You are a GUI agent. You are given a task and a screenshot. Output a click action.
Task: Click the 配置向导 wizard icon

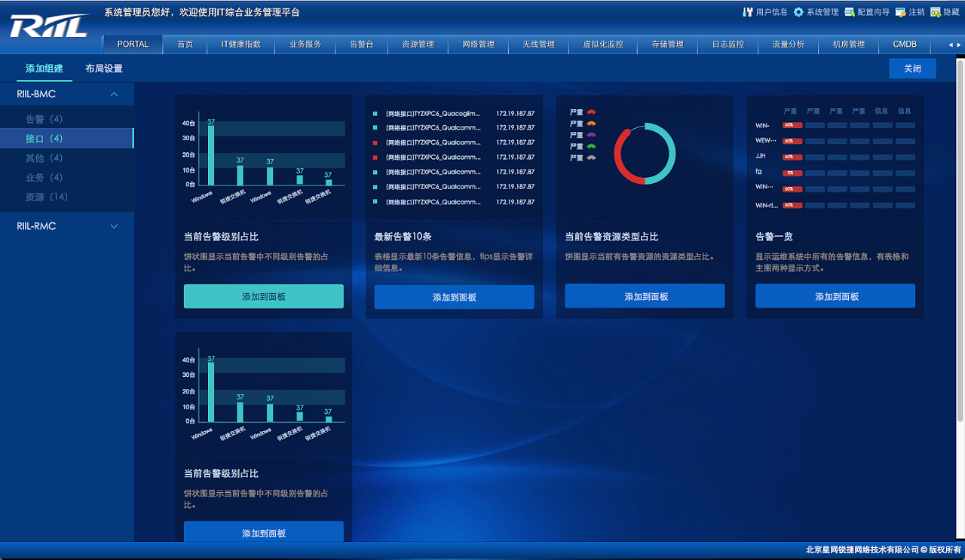[850, 12]
